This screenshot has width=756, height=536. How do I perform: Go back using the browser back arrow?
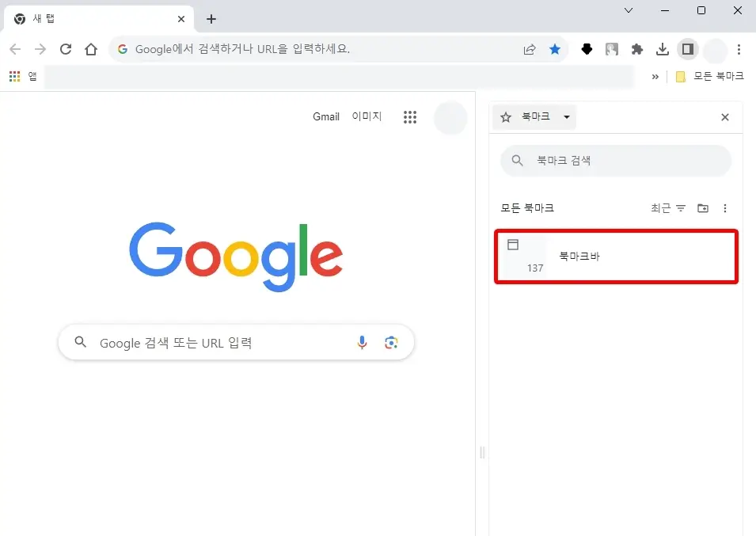click(x=15, y=49)
